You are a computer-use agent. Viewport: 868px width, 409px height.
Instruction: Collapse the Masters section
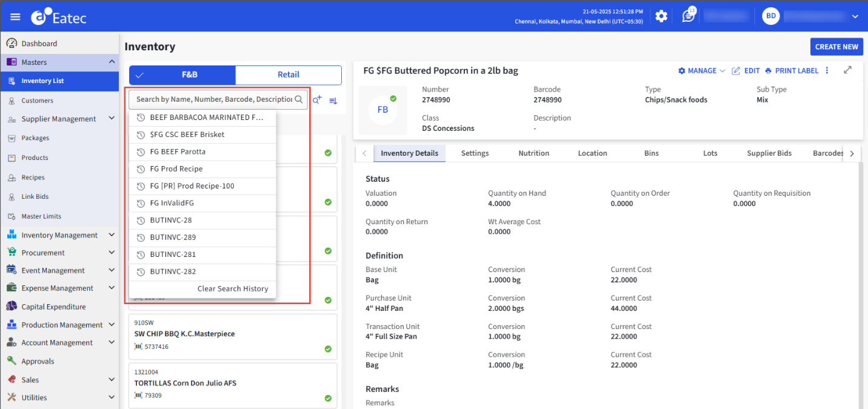[x=112, y=62]
